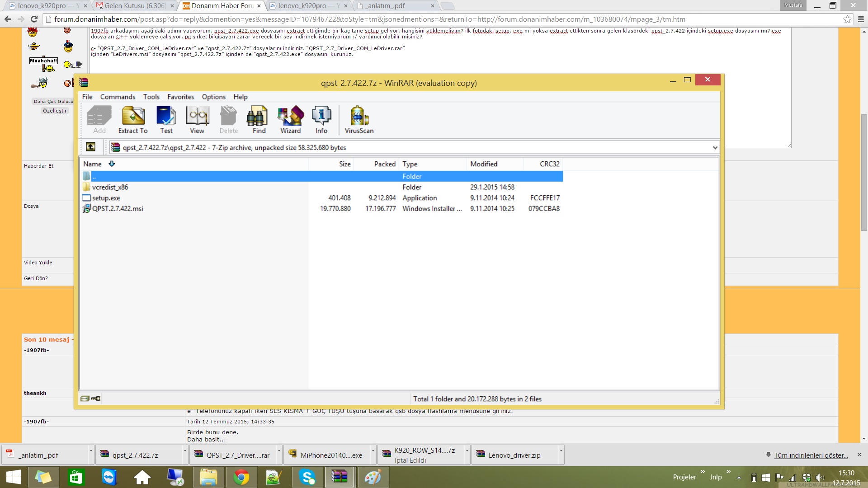Select the parent '..' folder row

(x=322, y=176)
